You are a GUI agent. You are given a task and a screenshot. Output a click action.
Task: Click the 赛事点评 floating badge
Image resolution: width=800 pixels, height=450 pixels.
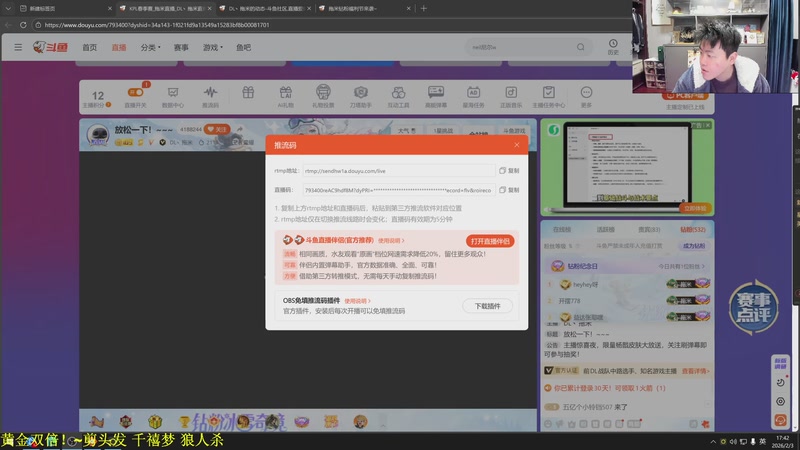[754, 308]
